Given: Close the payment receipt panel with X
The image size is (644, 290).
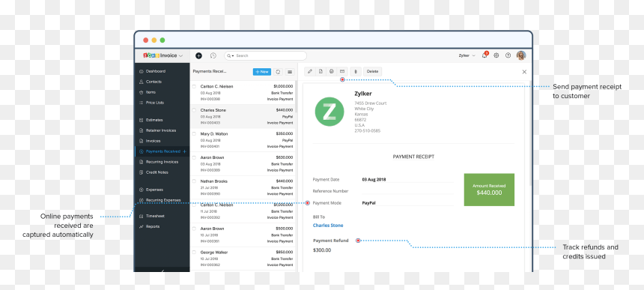Looking at the screenshot, I should 524,72.
